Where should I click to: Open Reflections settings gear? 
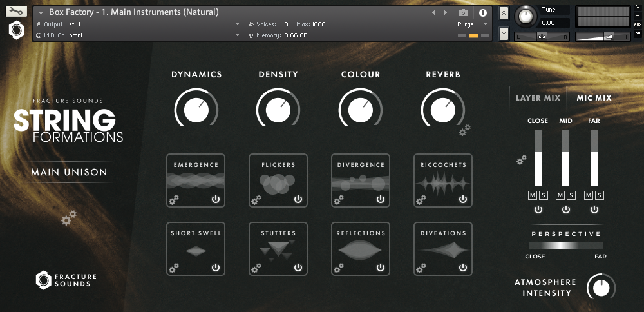click(339, 268)
